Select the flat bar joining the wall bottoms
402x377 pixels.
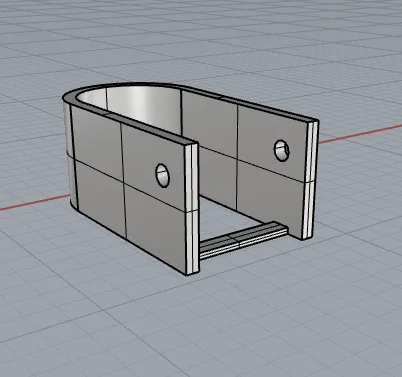point(243,240)
